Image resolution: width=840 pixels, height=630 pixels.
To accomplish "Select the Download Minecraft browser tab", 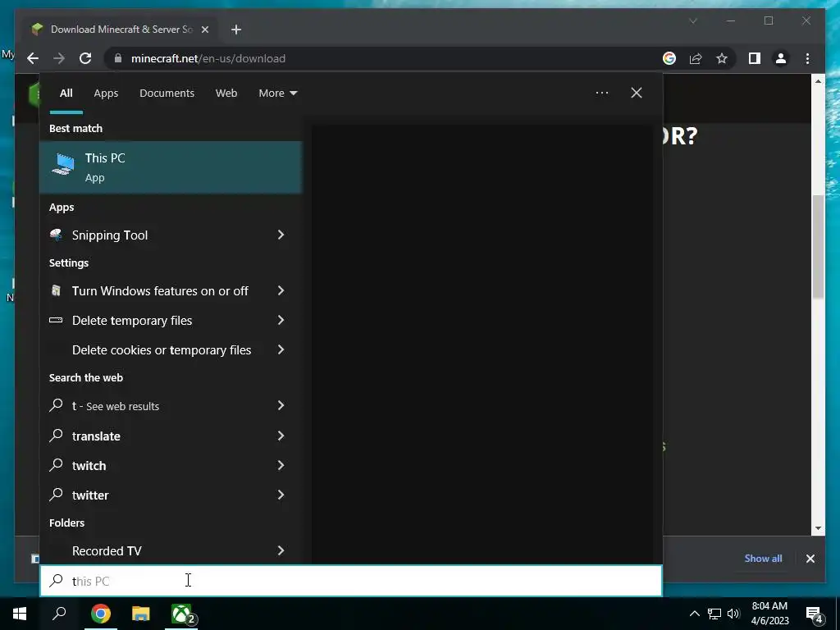I will tap(120, 30).
